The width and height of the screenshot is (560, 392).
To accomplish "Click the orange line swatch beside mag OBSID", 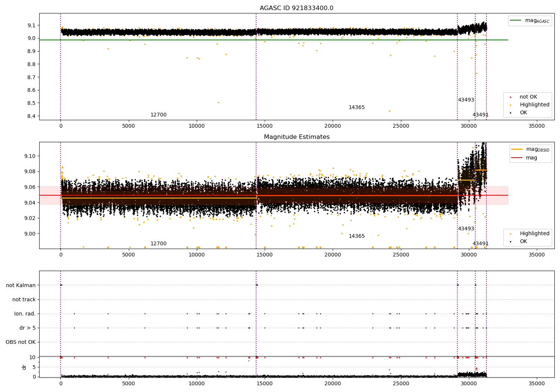I will click(x=517, y=149).
